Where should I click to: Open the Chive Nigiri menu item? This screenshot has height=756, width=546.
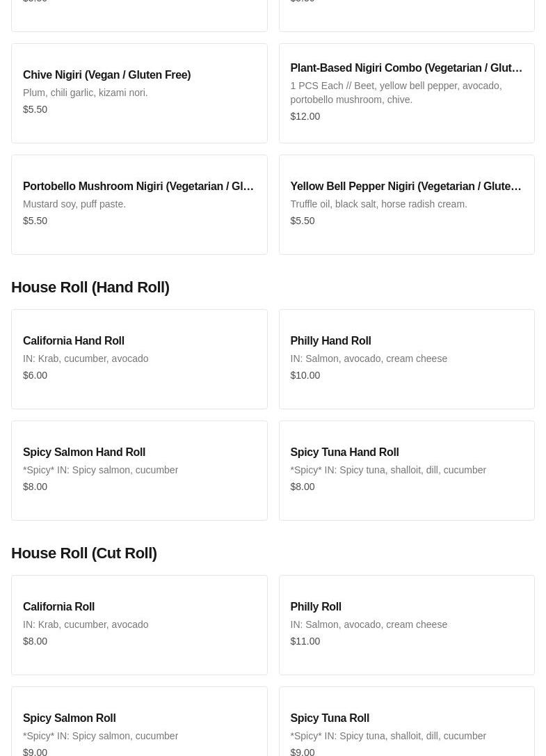(106, 75)
